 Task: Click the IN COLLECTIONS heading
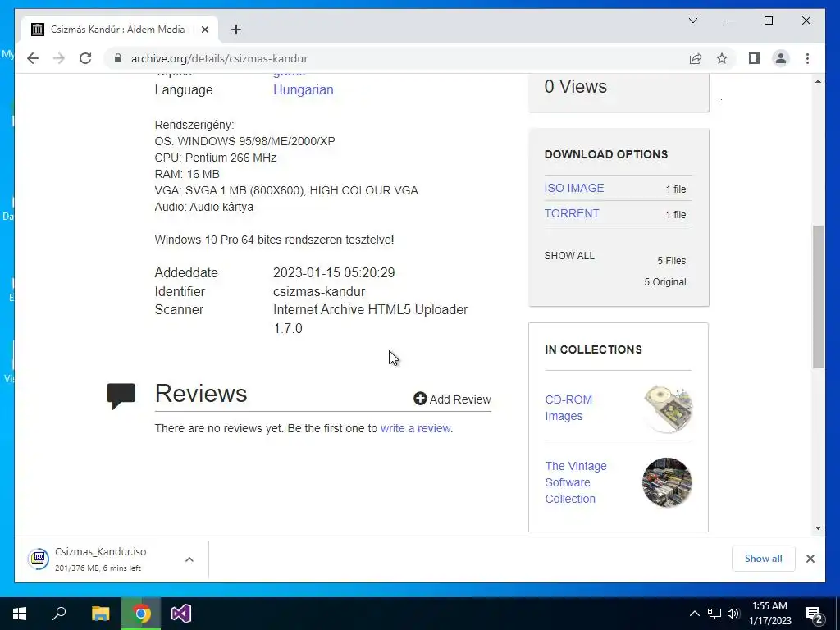point(593,349)
